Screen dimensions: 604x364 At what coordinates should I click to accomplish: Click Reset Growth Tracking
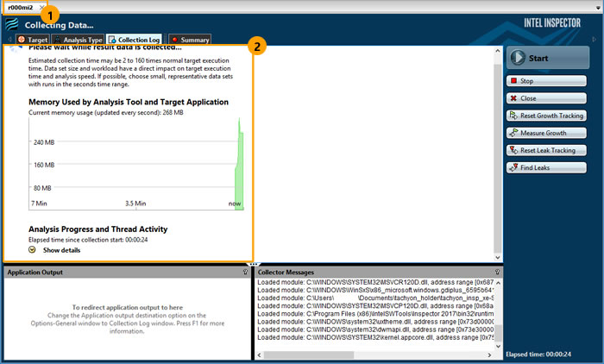(547, 116)
